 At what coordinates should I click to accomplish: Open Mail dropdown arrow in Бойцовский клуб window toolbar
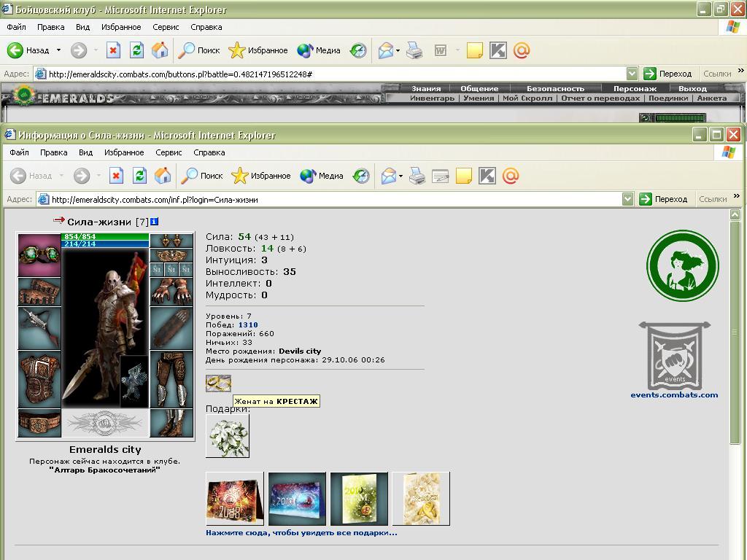tap(398, 50)
